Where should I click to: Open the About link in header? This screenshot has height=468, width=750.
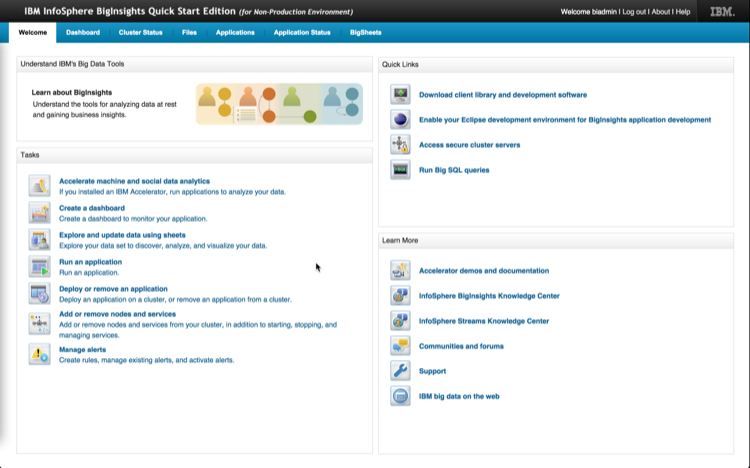click(x=661, y=11)
